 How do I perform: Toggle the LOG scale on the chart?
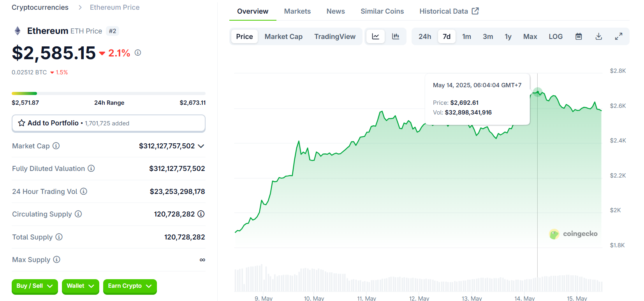[556, 36]
